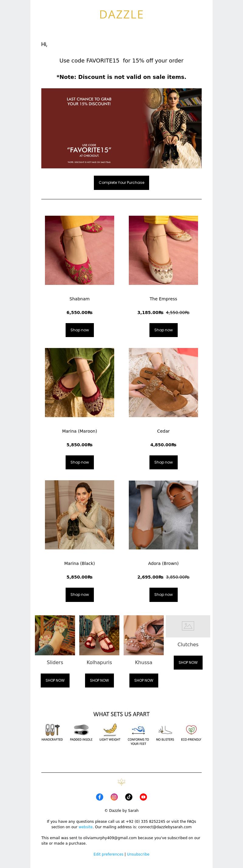Open the Facebook social icon
The image size is (243, 868).
pyautogui.click(x=100, y=797)
